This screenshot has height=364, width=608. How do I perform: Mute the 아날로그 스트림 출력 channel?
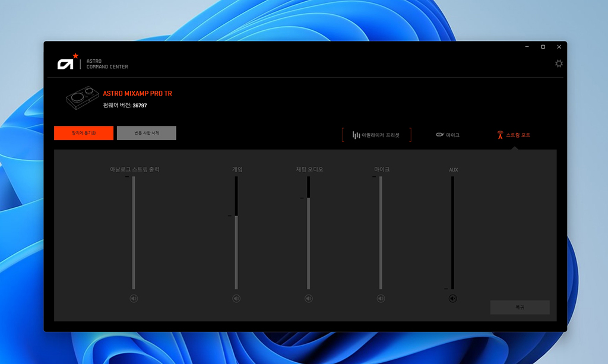tap(134, 299)
